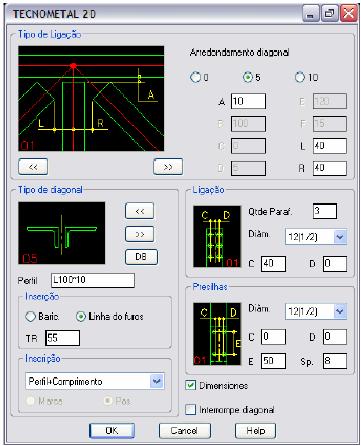
Task: Open Perfil+Comprimento inscription dropdown
Action: 157,381
